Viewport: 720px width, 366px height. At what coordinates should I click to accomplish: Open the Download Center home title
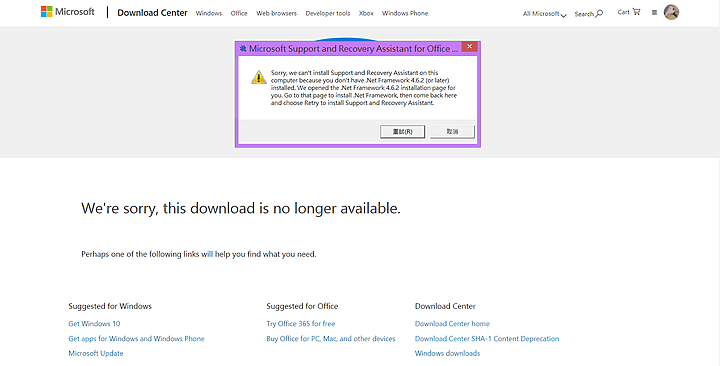pos(152,13)
